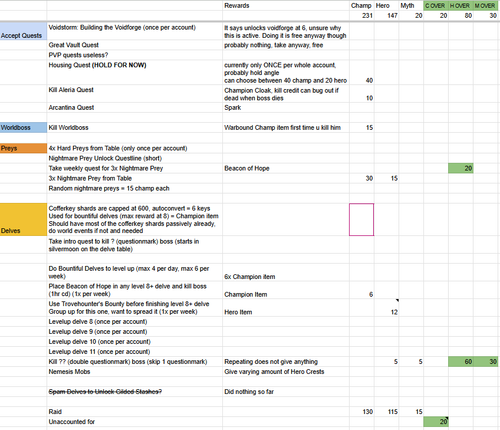Select the struck-through Spam Delves cell
This screenshot has height=430, width=500.
click(x=135, y=391)
